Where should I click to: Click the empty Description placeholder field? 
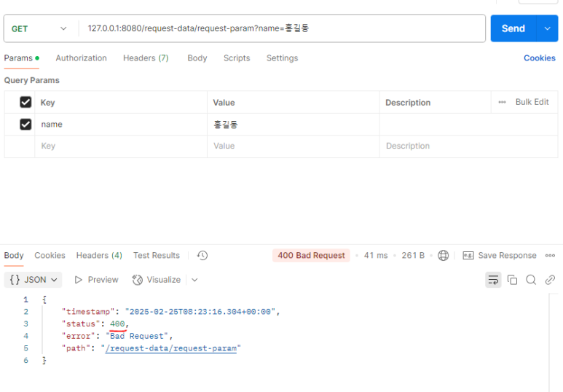pyautogui.click(x=468, y=146)
